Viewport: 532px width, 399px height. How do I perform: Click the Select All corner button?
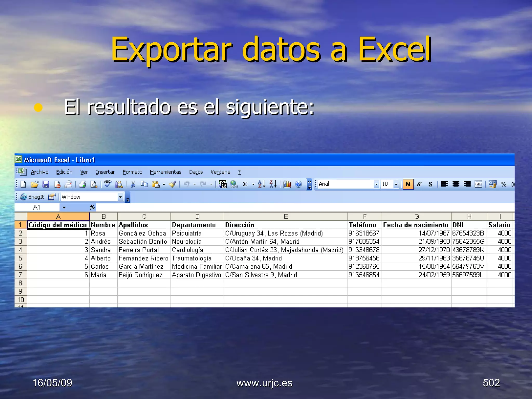tap(21, 216)
